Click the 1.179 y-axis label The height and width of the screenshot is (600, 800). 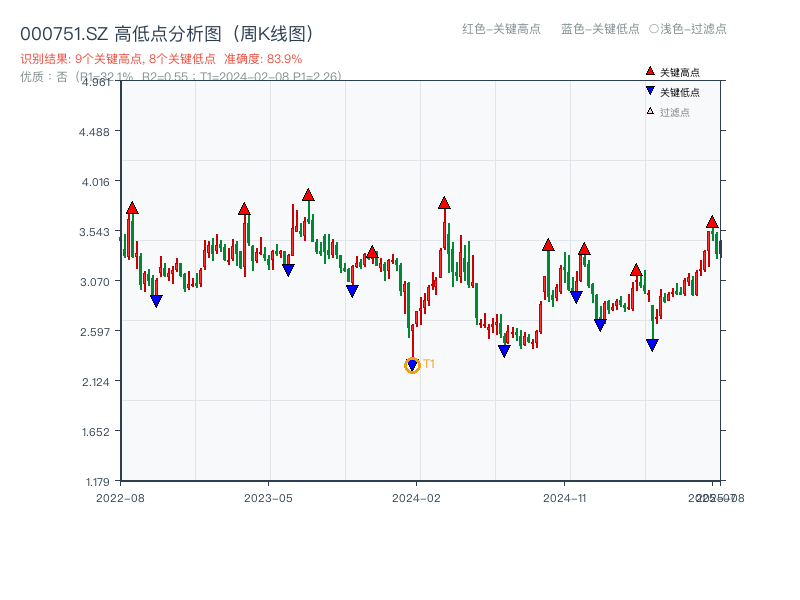(x=97, y=482)
